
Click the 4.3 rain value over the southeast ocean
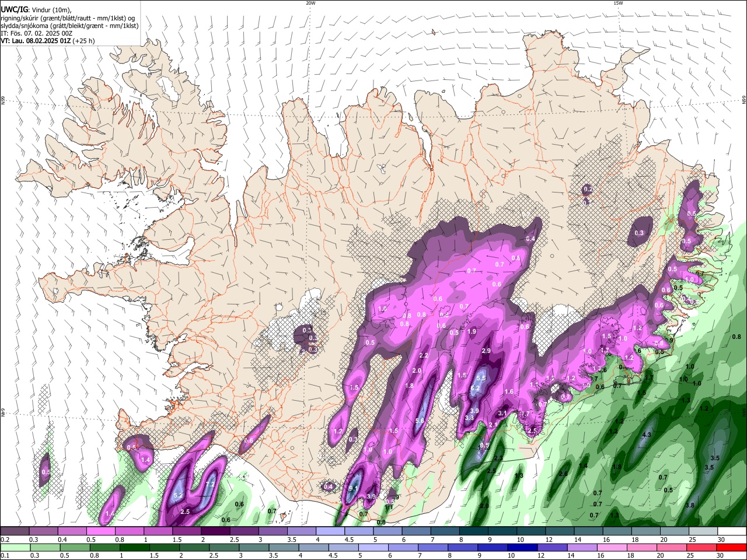tap(647, 435)
